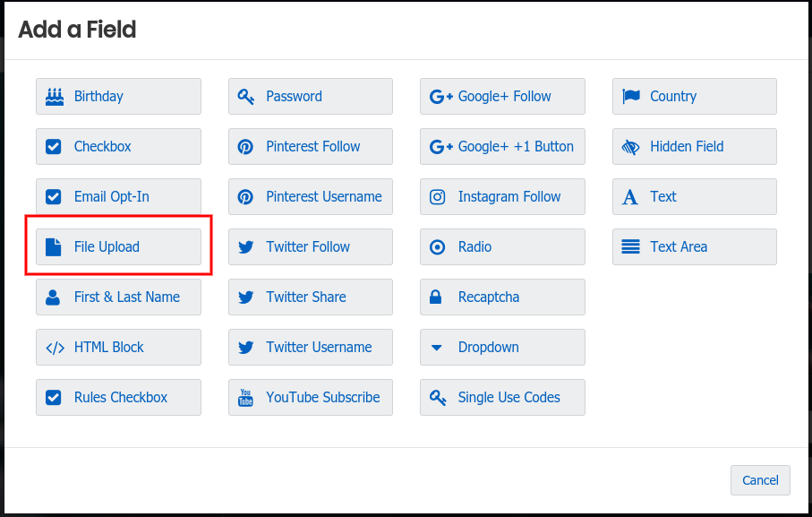Choose the File Upload field

point(118,246)
